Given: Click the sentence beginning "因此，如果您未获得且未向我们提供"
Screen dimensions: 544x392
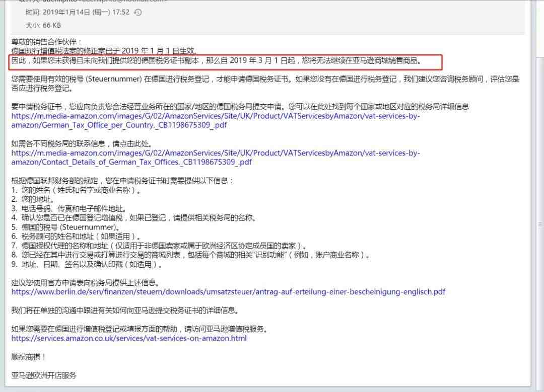Looking at the screenshot, I should pyautogui.click(x=217, y=61).
